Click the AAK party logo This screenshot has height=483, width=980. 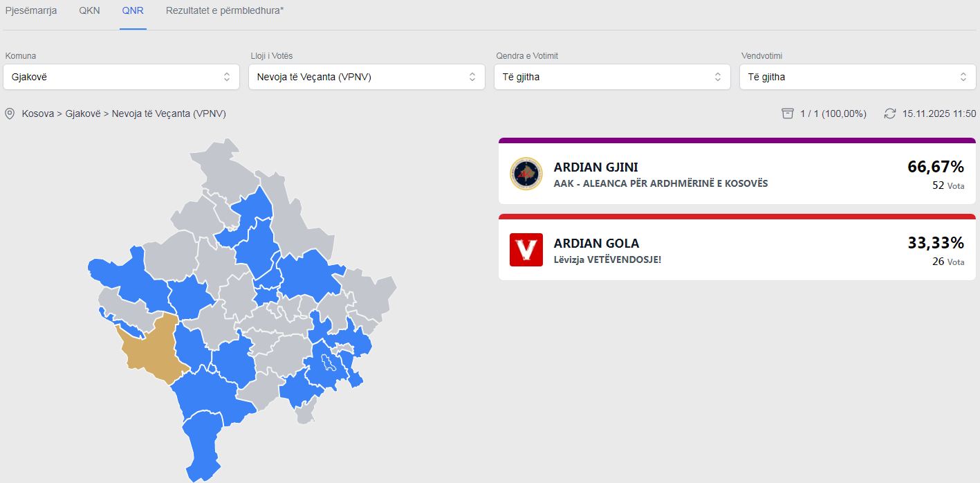pos(526,174)
